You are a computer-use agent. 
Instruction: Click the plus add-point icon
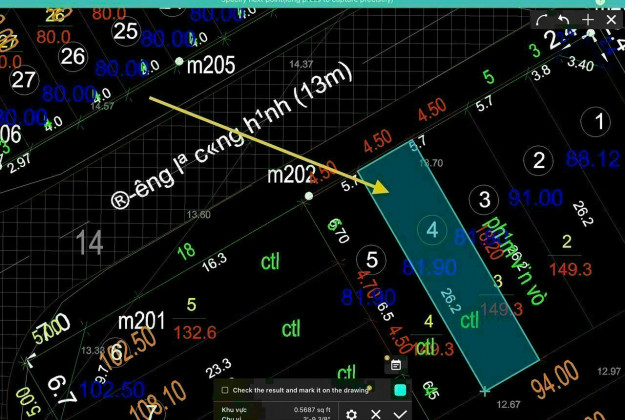tap(588, 20)
